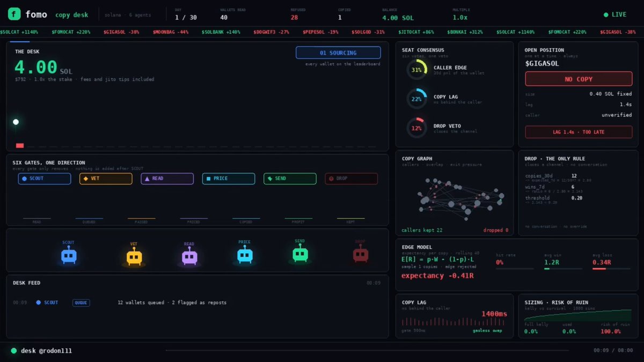Click the VET gate pill
Image resolution: width=644 pixels, height=362 pixels.
pos(106,179)
